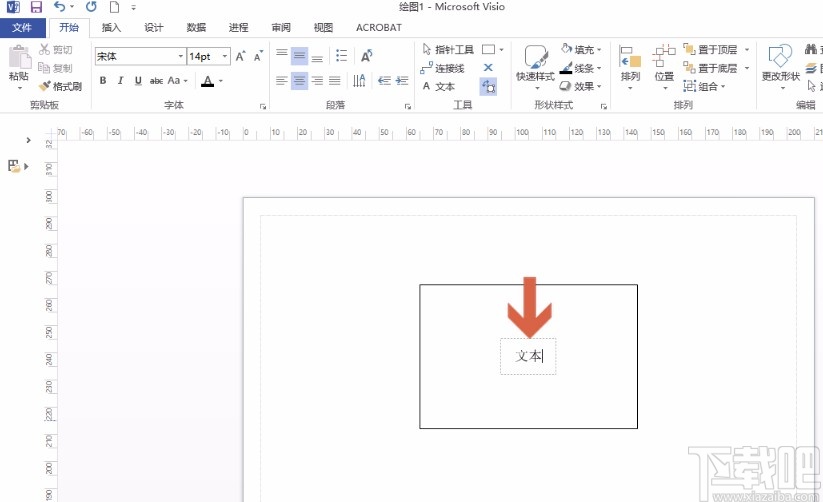Open the 填充 (Fill) color menu

tap(581, 49)
